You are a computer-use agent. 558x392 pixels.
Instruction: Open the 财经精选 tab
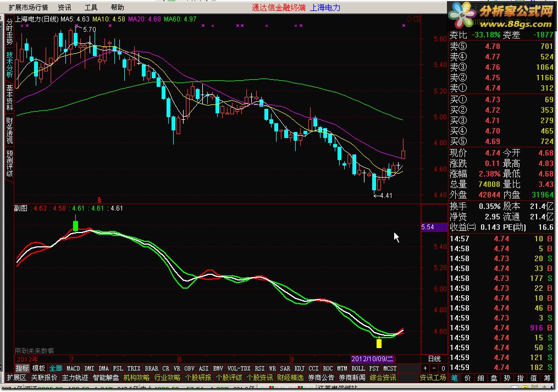click(290, 378)
